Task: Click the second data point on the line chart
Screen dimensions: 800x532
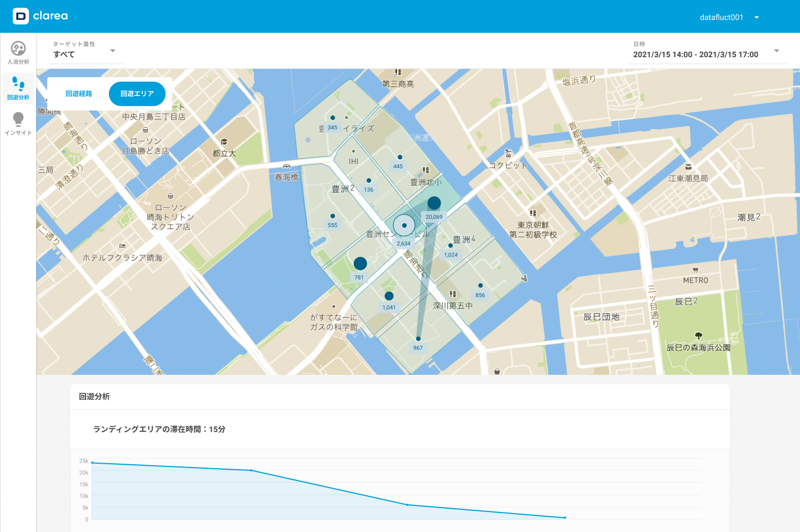Action: pyautogui.click(x=251, y=470)
